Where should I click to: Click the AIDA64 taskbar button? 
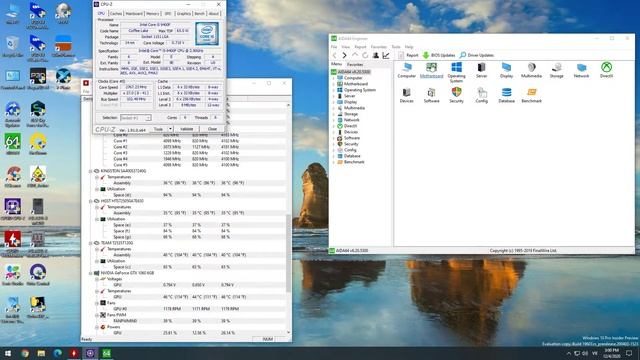(107, 353)
